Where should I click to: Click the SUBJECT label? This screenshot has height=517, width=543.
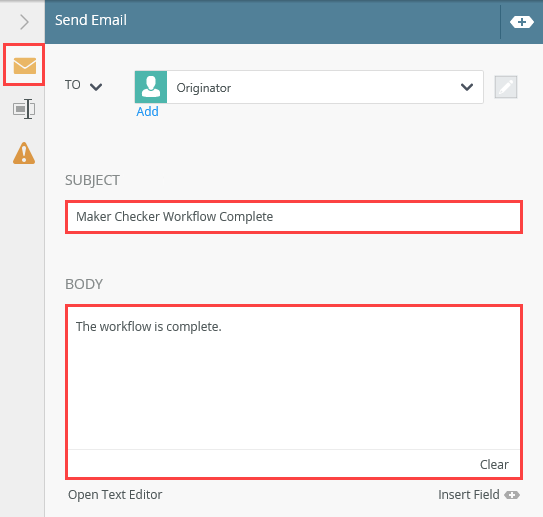(x=92, y=180)
